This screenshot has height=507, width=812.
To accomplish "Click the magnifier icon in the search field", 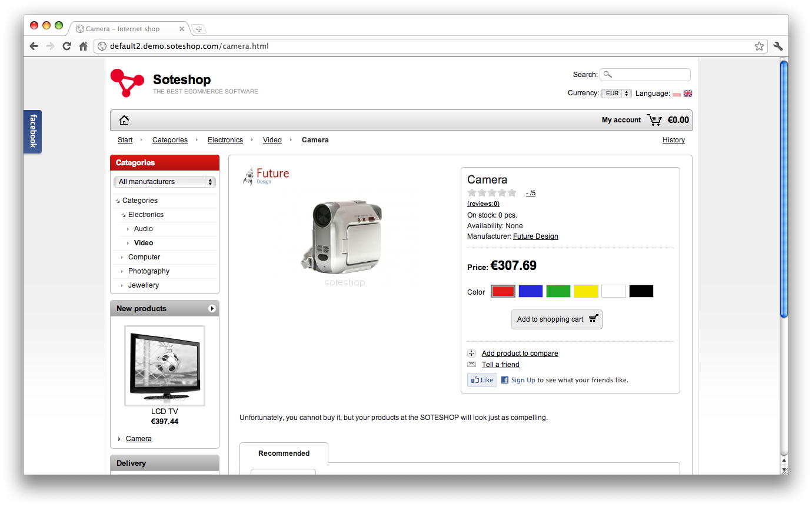I will point(607,74).
